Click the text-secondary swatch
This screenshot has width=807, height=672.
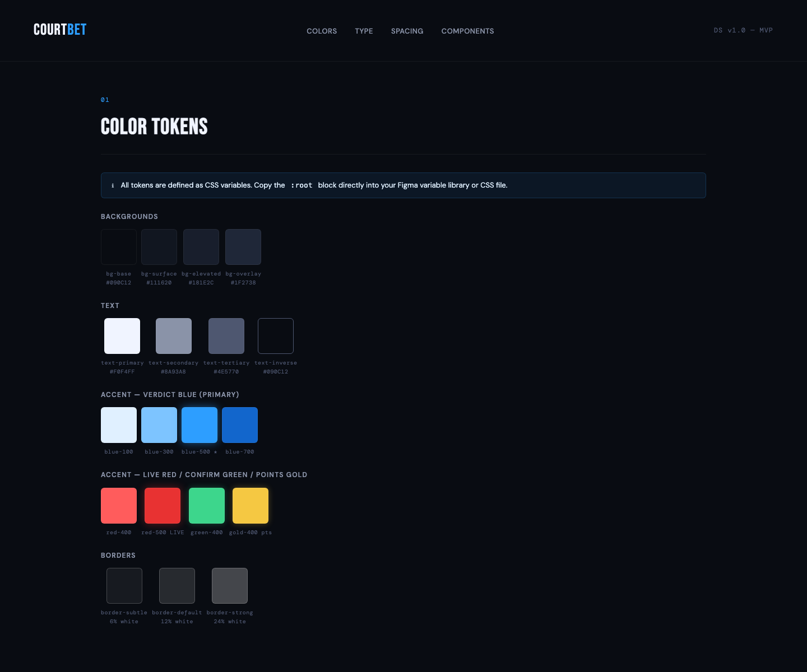[x=174, y=336]
